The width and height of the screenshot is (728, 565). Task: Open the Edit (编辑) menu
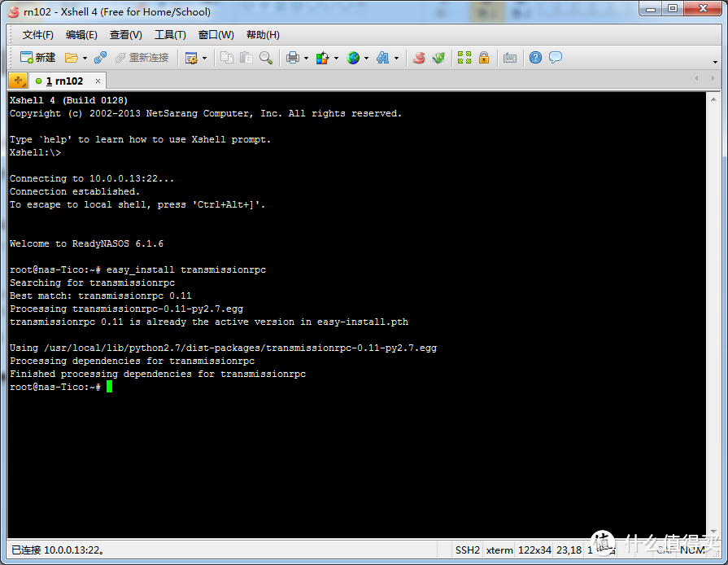click(81, 35)
